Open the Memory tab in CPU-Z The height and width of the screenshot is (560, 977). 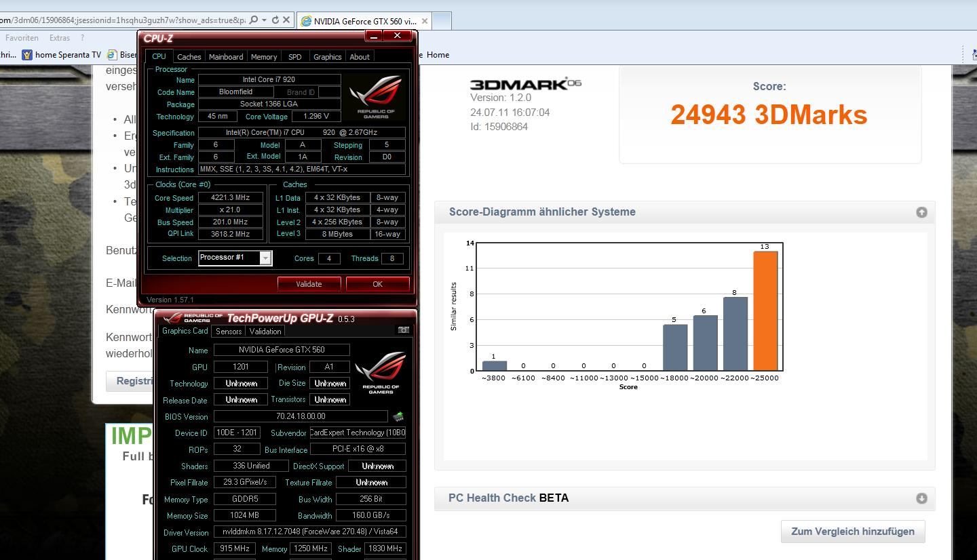point(264,57)
